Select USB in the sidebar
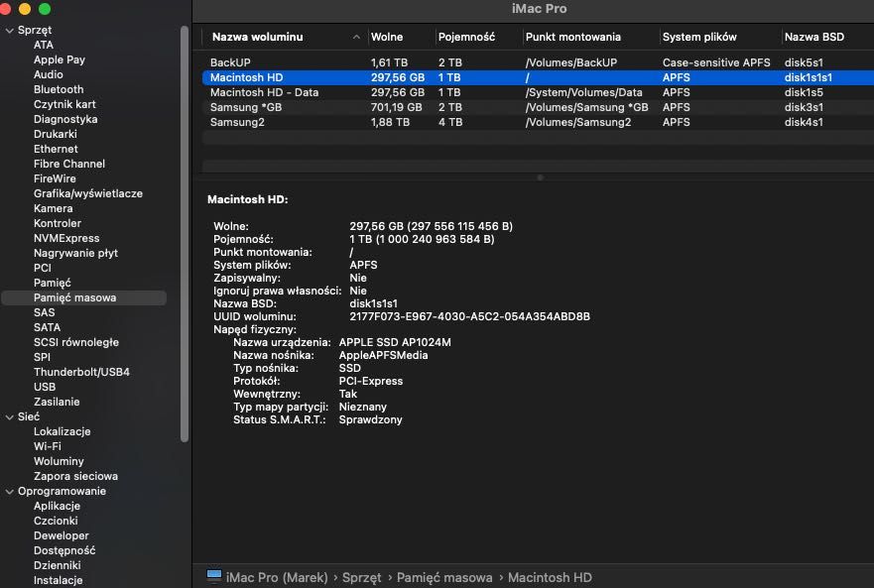 coord(45,387)
